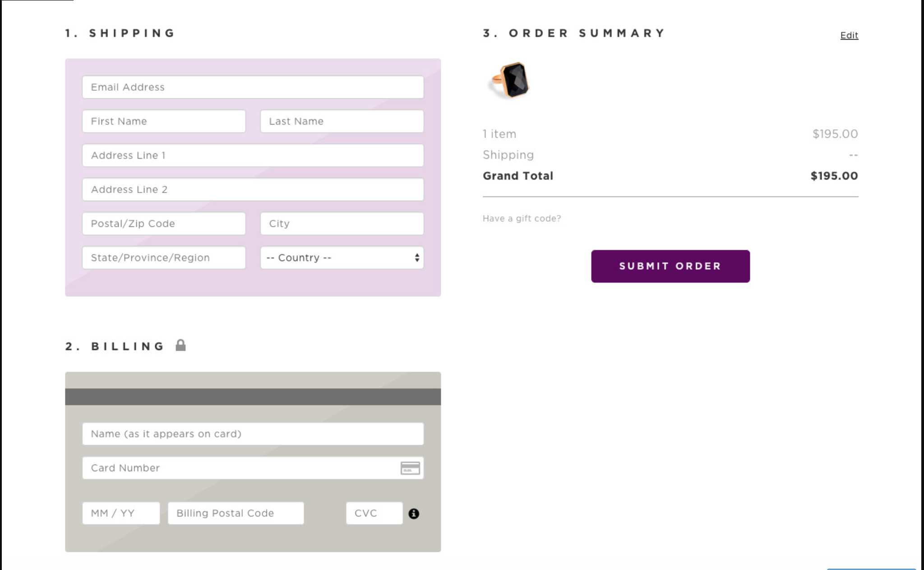Select the Last Name field
The width and height of the screenshot is (924, 570).
coord(342,121)
